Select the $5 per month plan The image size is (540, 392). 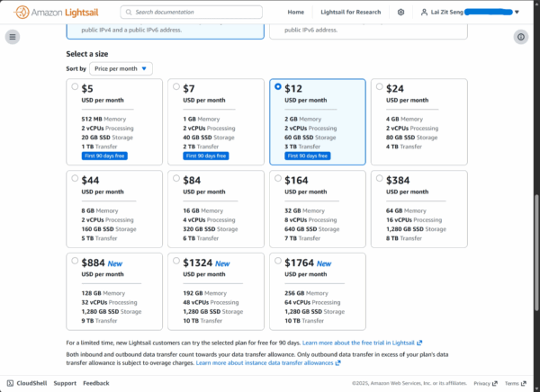coord(76,87)
